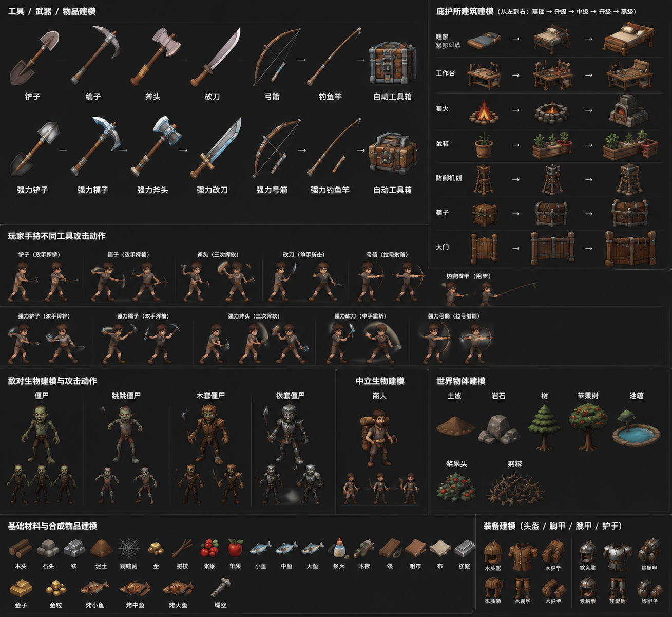The height and width of the screenshot is (617, 672).
Task: Click the large jumping zombie under 跳跳僵尸
Action: coord(122,434)
